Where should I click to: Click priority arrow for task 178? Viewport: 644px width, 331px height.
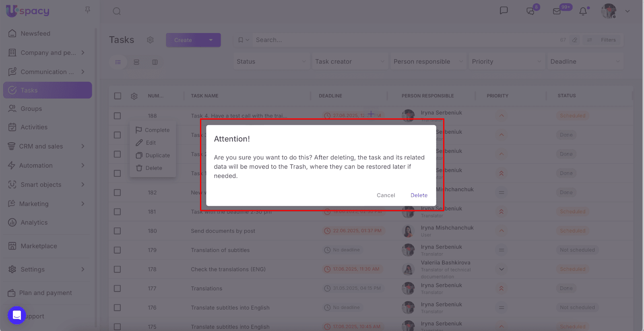coord(502,269)
